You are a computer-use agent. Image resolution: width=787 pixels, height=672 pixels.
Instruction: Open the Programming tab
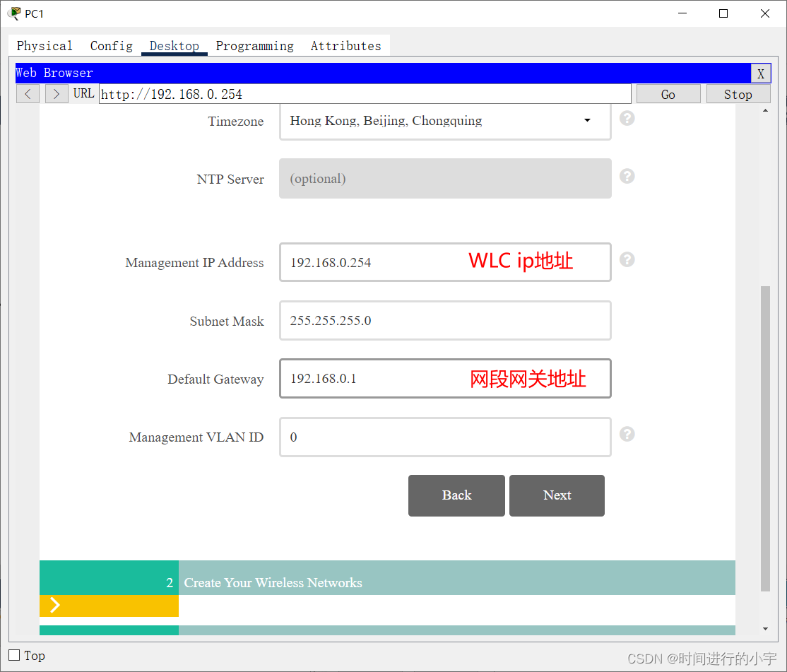pyautogui.click(x=255, y=45)
